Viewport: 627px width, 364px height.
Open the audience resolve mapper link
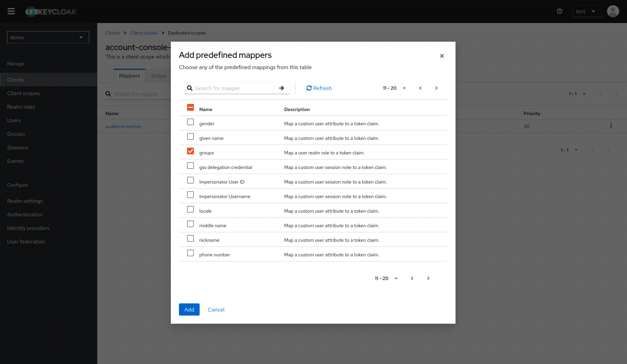click(x=123, y=126)
